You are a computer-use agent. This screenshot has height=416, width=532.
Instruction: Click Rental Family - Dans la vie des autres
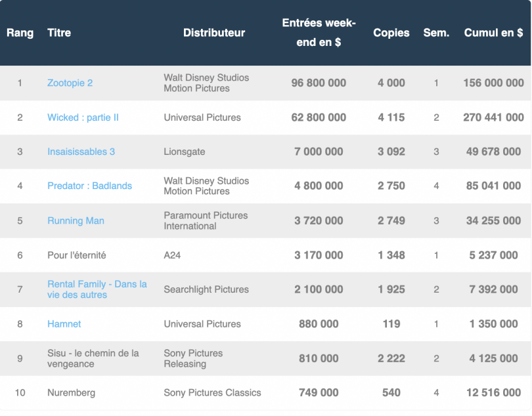97,289
